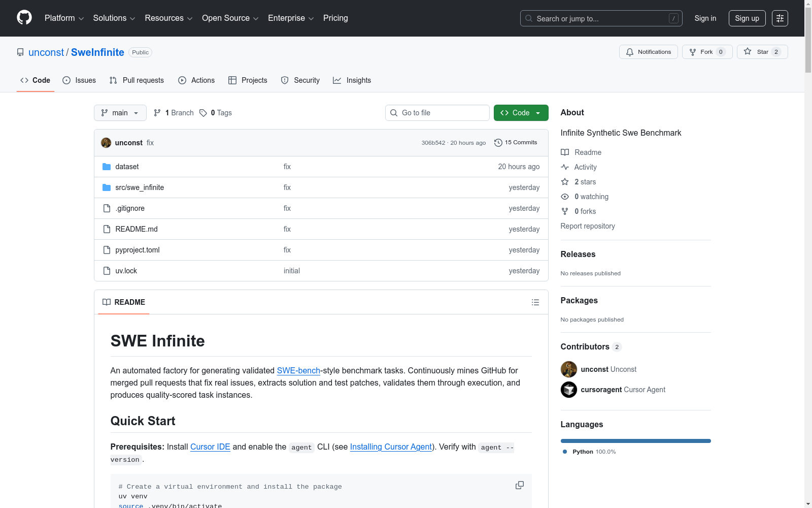Open the green Code dropdown button
Image resolution: width=812 pixels, height=508 pixels.
tap(521, 113)
